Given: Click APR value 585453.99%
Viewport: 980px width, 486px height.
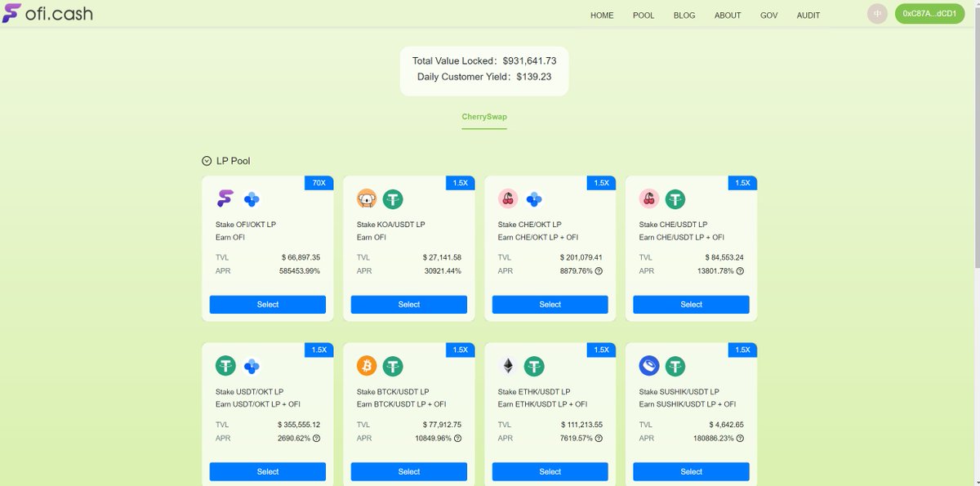Looking at the screenshot, I should pyautogui.click(x=300, y=271).
